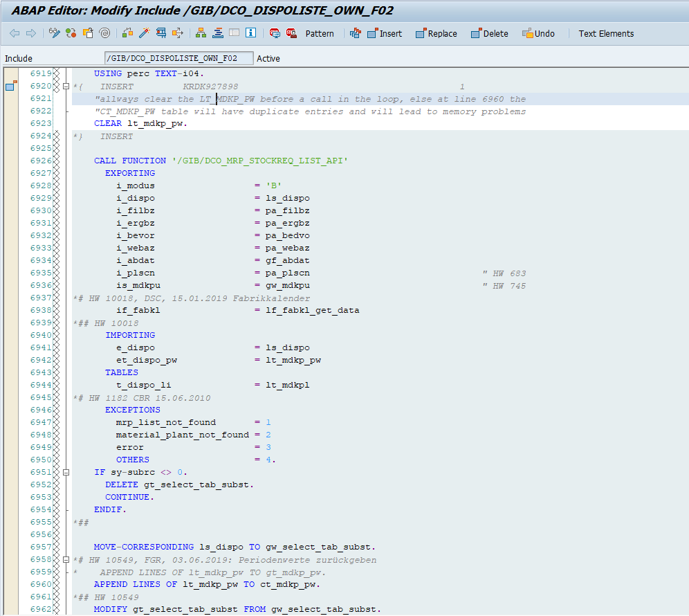
Task: Open the Display Object List hierarchy icon
Action: (201, 33)
